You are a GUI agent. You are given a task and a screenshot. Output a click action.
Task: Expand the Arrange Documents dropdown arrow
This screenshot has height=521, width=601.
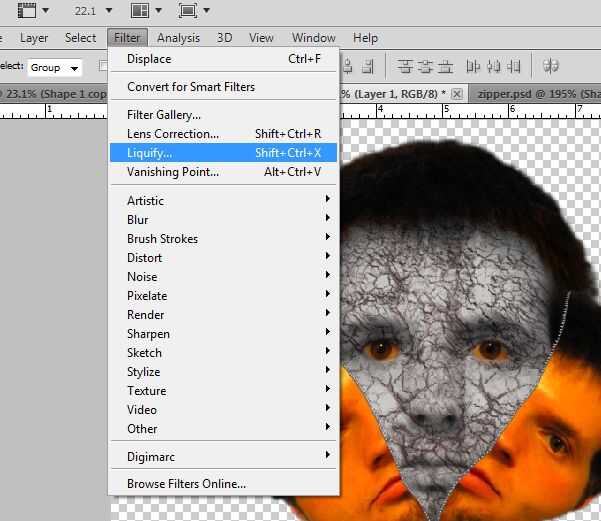click(158, 10)
